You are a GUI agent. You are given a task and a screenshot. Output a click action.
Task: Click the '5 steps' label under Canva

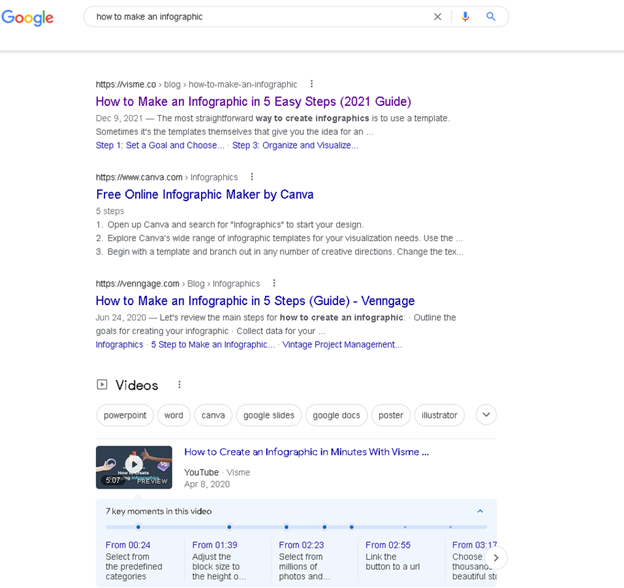point(110,211)
